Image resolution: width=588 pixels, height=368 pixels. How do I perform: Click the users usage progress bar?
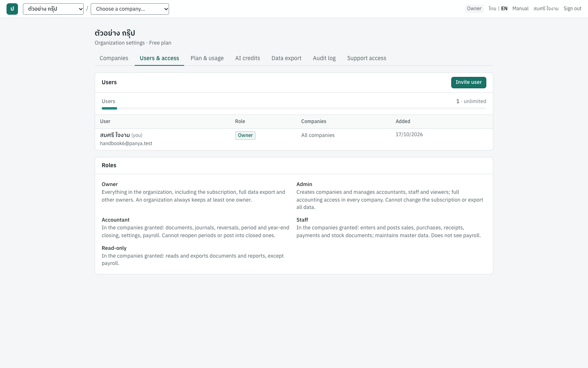pos(294,108)
